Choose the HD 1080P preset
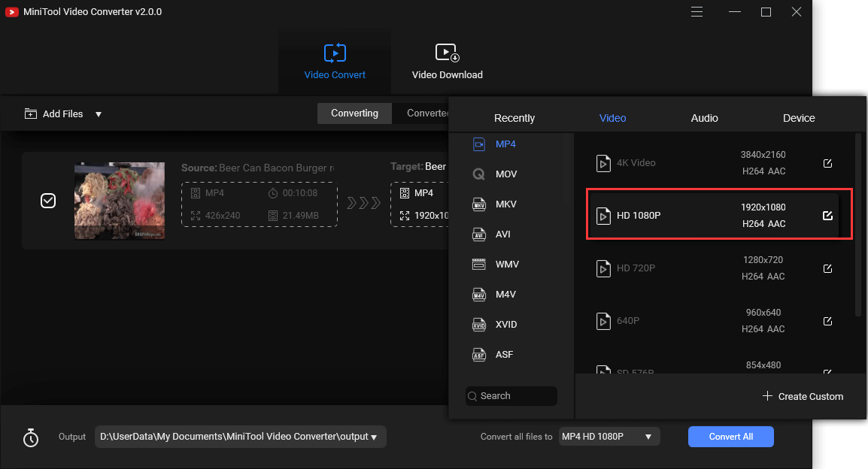 [714, 215]
